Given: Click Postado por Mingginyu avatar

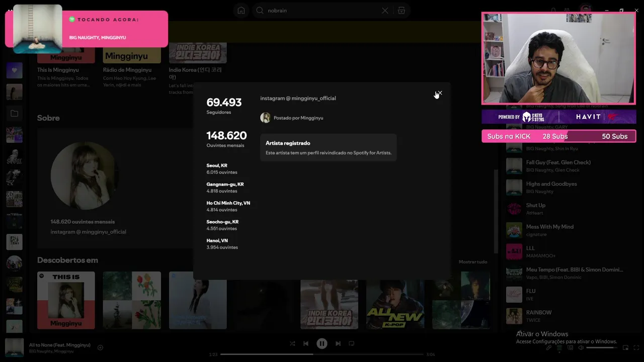Looking at the screenshot, I should point(265,118).
